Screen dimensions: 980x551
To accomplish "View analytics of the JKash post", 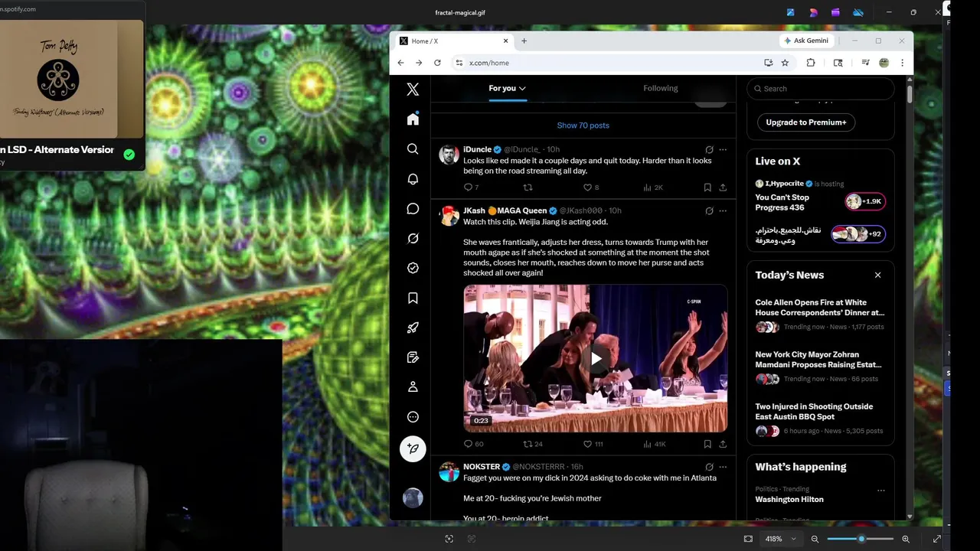I will click(x=655, y=444).
